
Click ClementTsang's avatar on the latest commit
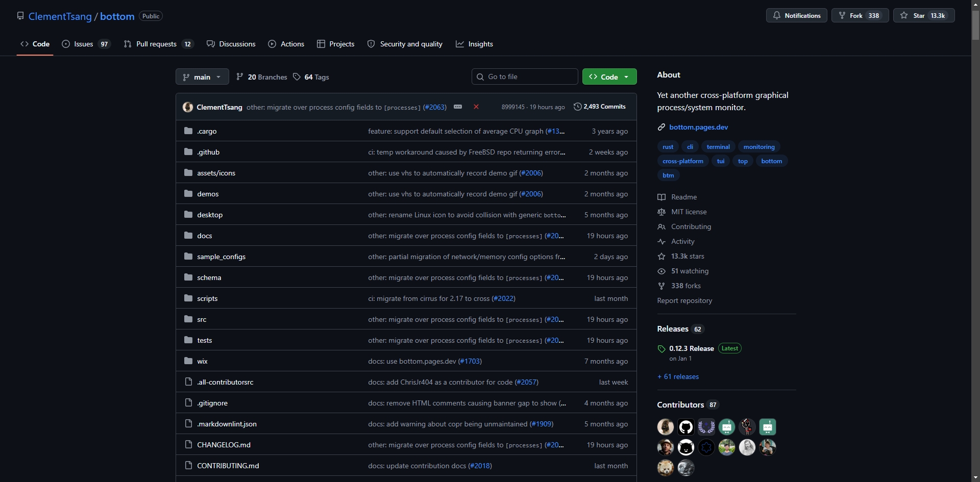(x=188, y=107)
